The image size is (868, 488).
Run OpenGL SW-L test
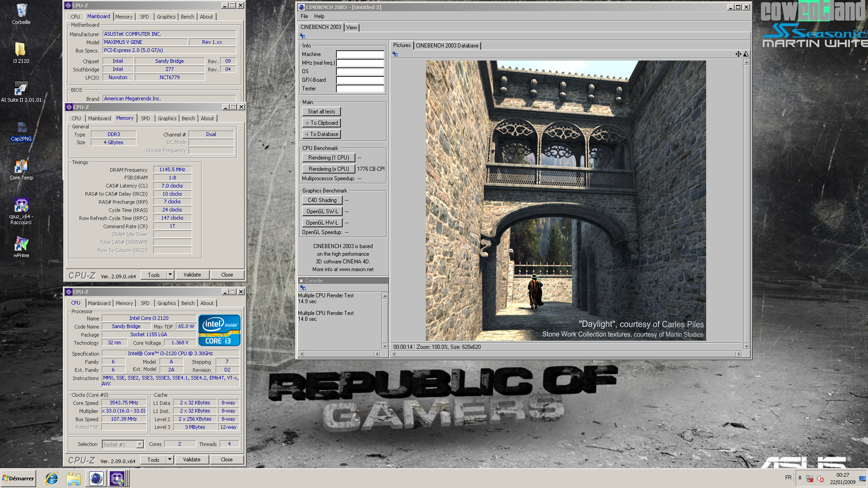coord(322,211)
